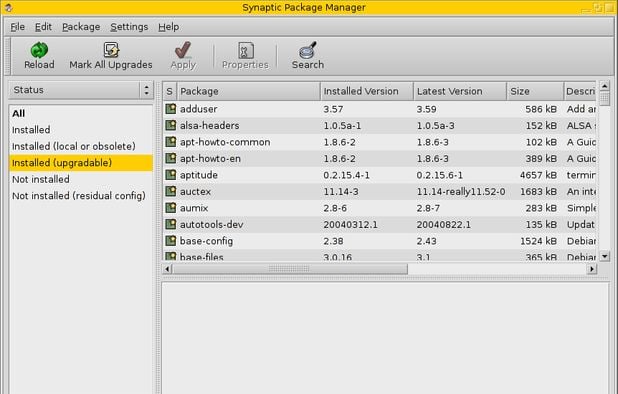Click the vertical scrollbar down arrow
This screenshot has height=394, width=618.
(605, 256)
